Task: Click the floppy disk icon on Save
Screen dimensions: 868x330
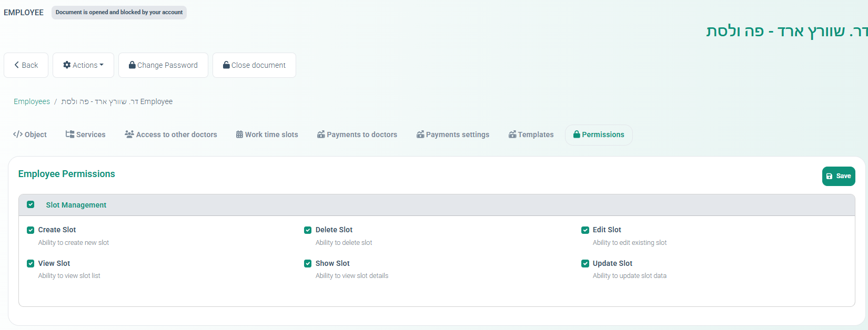Action: point(830,177)
